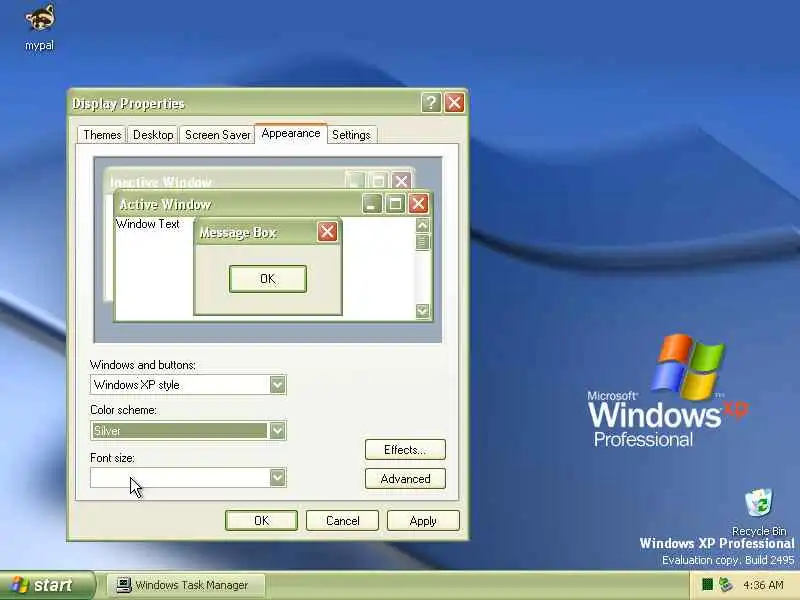The image size is (800, 600).
Task: Open the Recycle Bin desktop icon
Action: [x=759, y=512]
